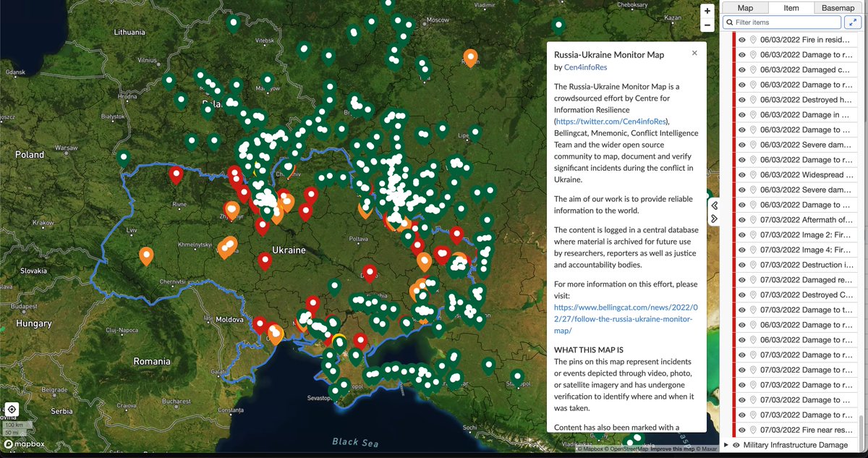Image resolution: width=868 pixels, height=458 pixels.
Task: Select the orange pin in far western Ukraine
Action: 146,255
